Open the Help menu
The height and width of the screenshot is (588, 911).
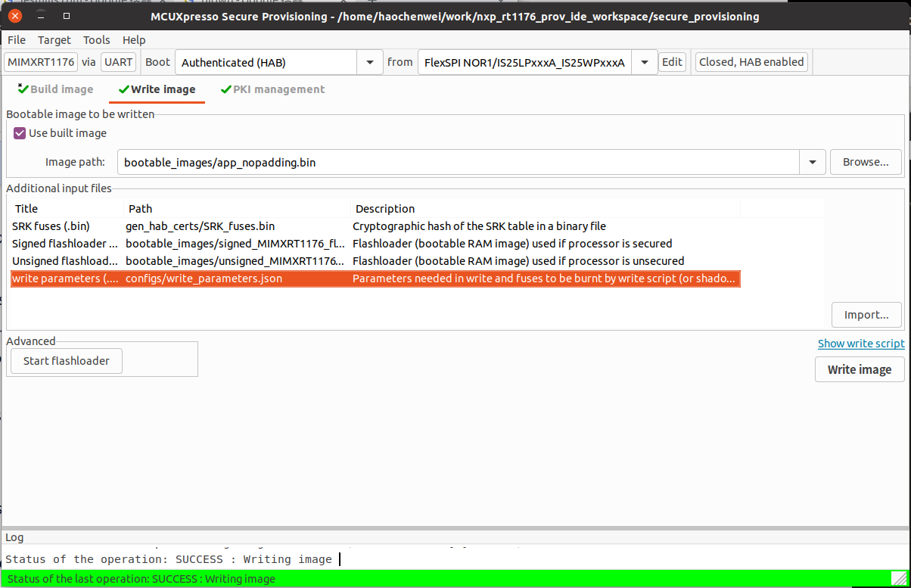click(x=134, y=39)
